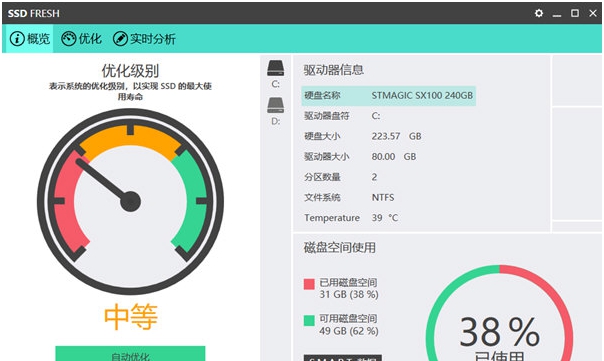Click the 31 GB (38 %) used space text
The height and width of the screenshot is (361, 604).
(349, 295)
